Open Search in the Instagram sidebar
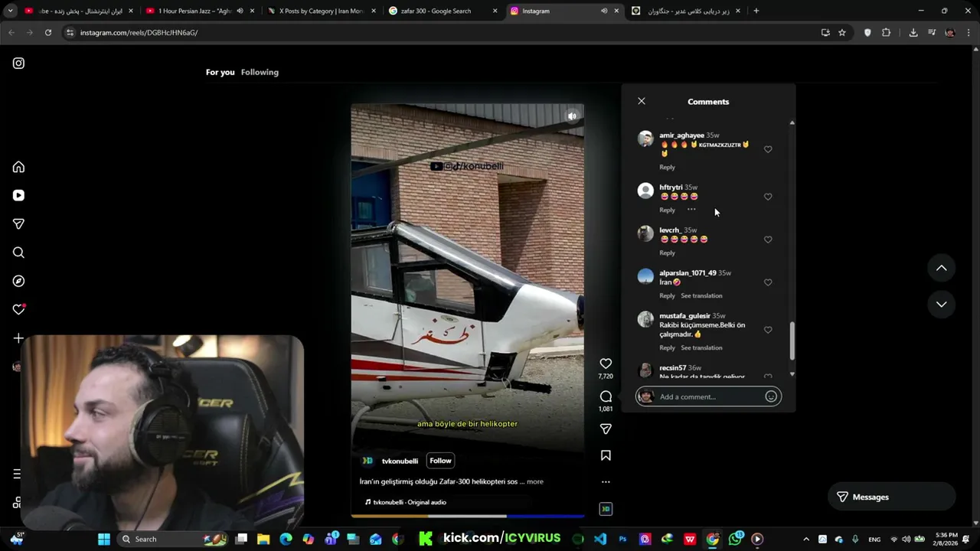 click(x=18, y=253)
